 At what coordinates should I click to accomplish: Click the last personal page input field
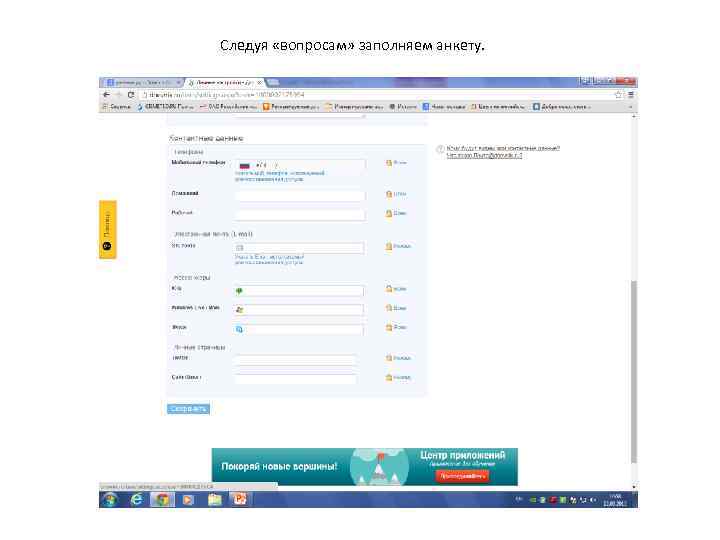click(x=296, y=379)
